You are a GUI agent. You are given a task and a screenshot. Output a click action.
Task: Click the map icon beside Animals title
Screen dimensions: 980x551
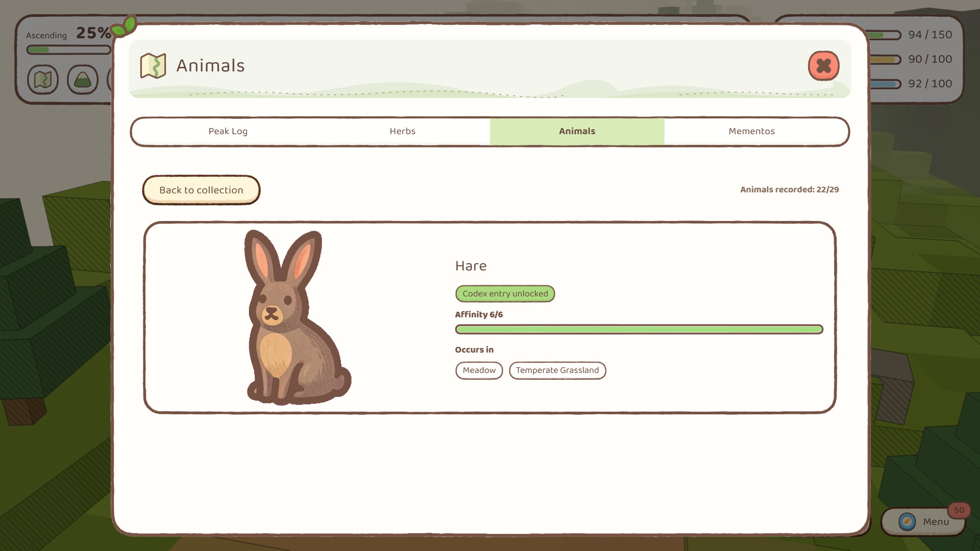[153, 66]
